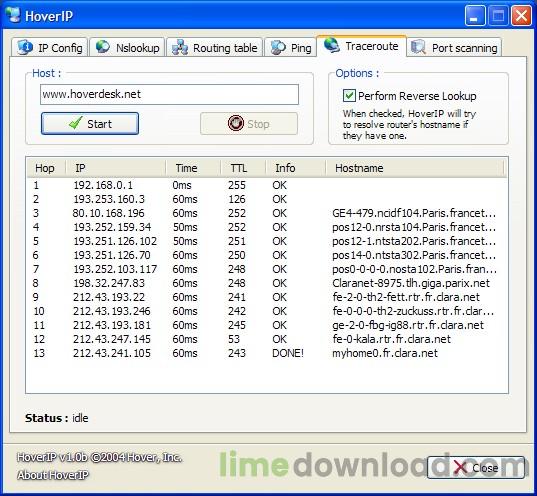Toggle Perform Reverse Lookup checkbox
Screen dimensions: 537x496
pyautogui.click(x=349, y=96)
